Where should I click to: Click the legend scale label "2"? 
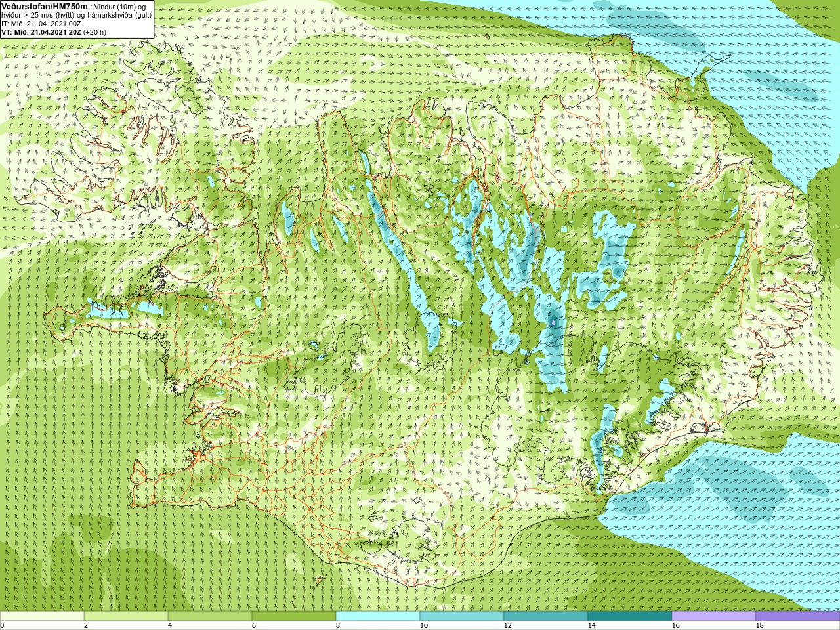coord(86,626)
